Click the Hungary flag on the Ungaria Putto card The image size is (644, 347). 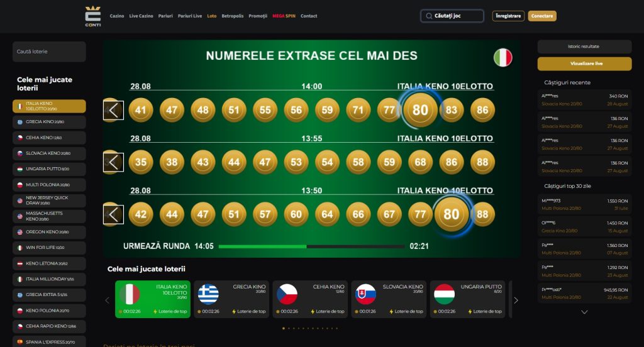point(445,294)
